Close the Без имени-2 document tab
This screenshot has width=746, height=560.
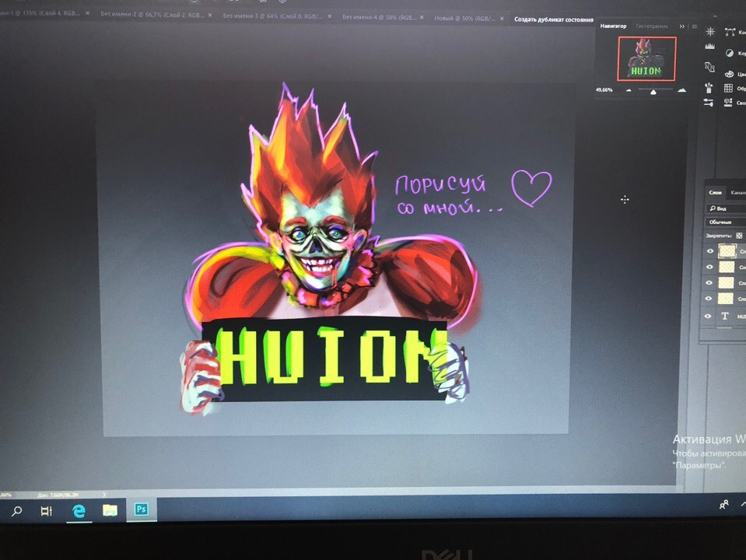[210, 16]
